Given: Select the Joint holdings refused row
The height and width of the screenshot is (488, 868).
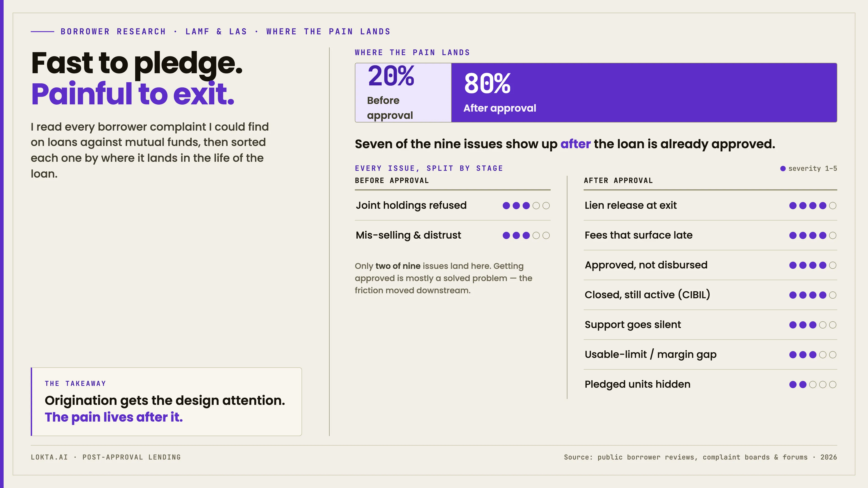Looking at the screenshot, I should [x=453, y=205].
